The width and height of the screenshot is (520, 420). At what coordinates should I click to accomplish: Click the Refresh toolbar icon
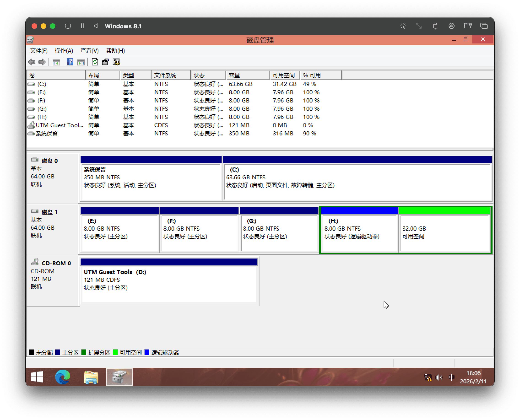coord(95,62)
